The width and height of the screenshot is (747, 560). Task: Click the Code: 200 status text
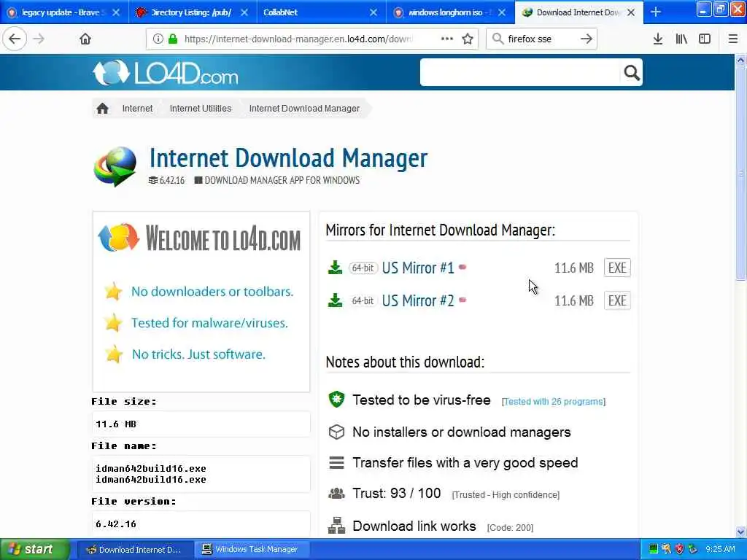510,528
